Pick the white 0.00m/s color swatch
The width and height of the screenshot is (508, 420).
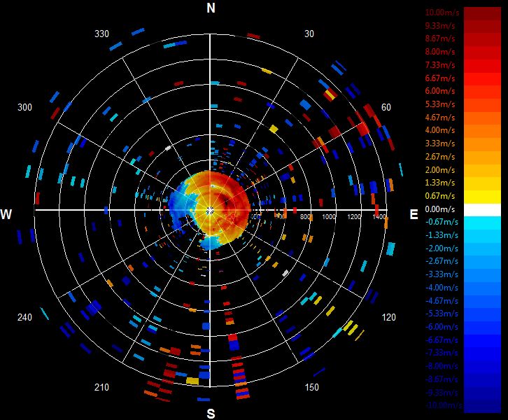tap(482, 210)
